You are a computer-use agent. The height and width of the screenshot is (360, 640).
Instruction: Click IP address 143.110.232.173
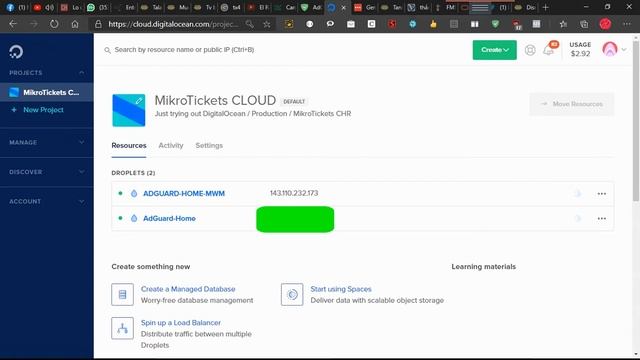(294, 193)
